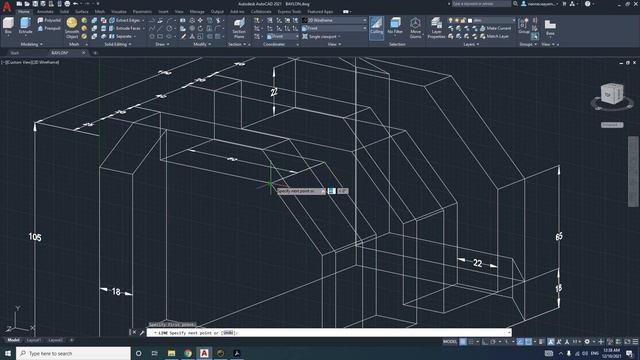Open status bar customization menu icon
The width and height of the screenshot is (640, 360).
click(636, 342)
